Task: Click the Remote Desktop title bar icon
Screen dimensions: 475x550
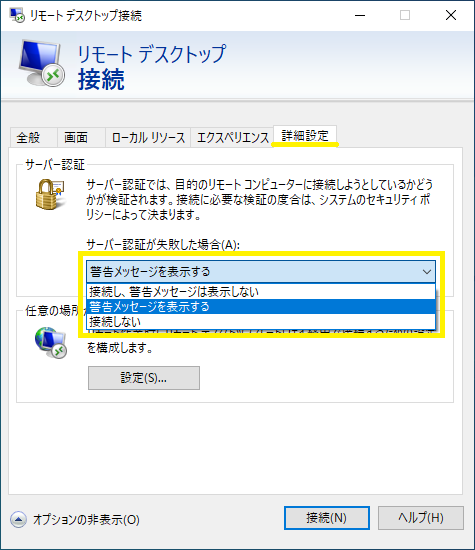Action: 17,15
